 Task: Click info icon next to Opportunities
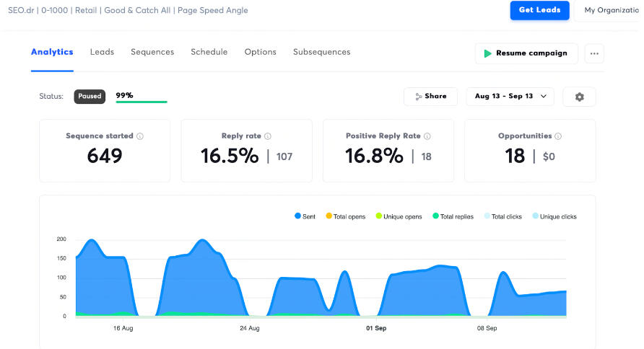tap(558, 136)
